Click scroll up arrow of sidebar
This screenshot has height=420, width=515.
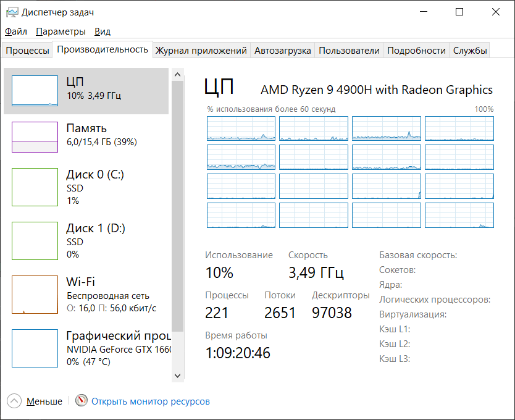177,75
